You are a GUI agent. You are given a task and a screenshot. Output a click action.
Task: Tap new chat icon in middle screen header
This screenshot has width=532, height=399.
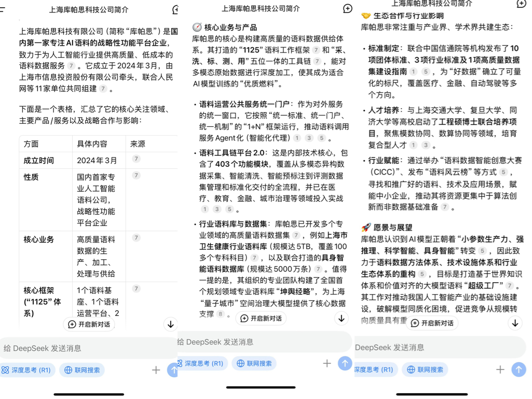click(347, 8)
